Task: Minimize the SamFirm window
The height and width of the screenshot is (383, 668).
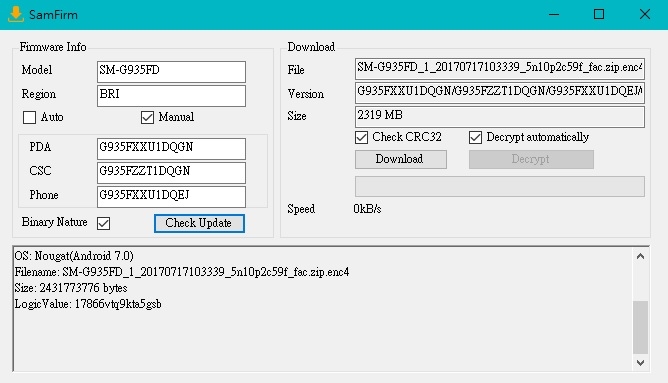Action: 554,14
